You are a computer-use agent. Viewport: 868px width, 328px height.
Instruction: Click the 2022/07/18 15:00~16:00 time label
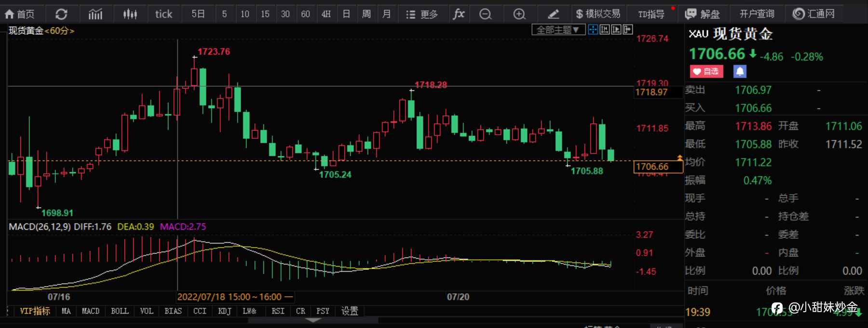click(235, 297)
